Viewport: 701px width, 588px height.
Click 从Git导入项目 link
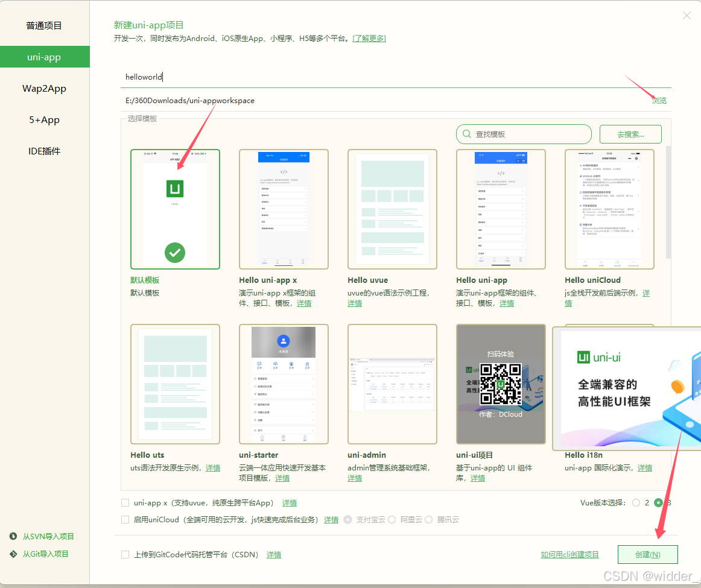coord(46,554)
